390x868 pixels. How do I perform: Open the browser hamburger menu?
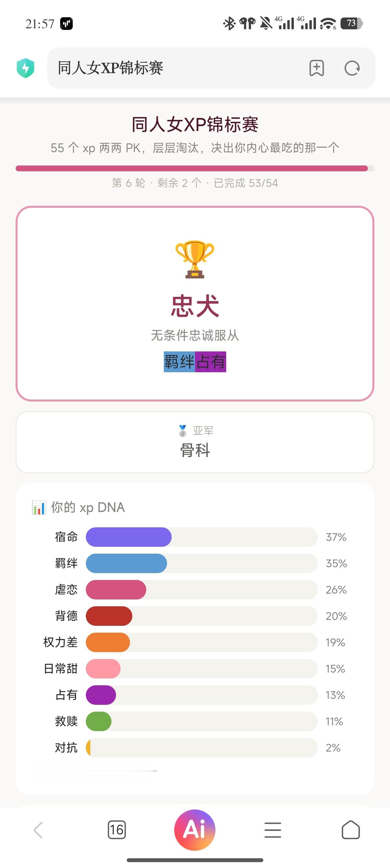pos(273,830)
